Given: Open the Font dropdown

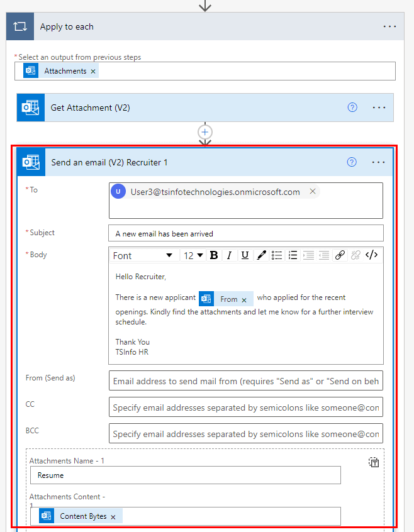Looking at the screenshot, I should (143, 255).
